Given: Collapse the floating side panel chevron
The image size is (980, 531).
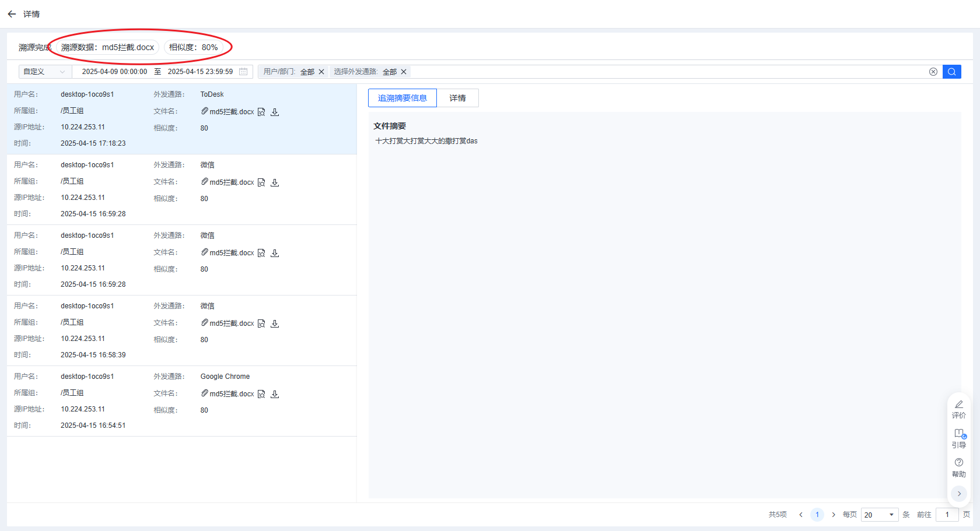Looking at the screenshot, I should point(958,494).
